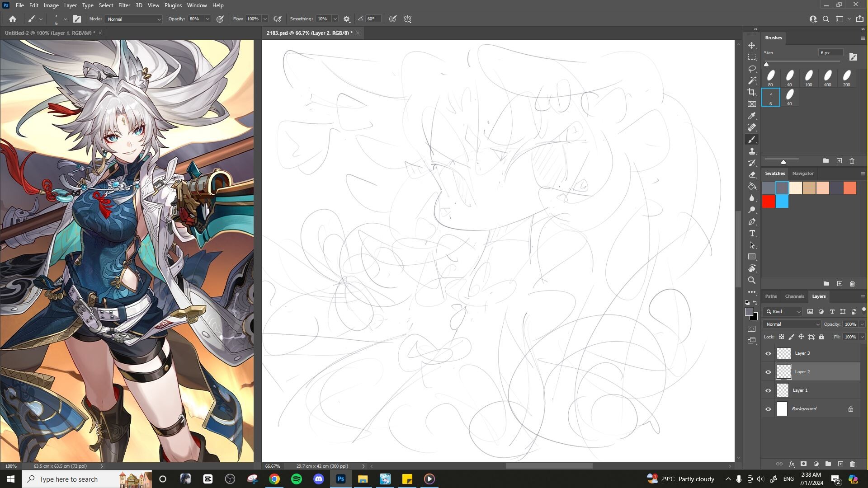Switch to Untitled-2 document tab
Screen dimensions: 868x488
coord(50,33)
